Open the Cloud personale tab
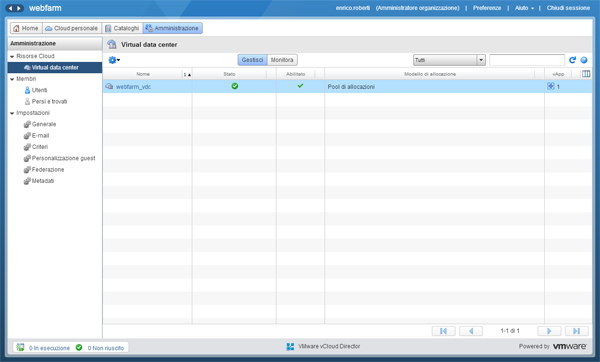The height and width of the screenshot is (362, 600). tap(72, 28)
